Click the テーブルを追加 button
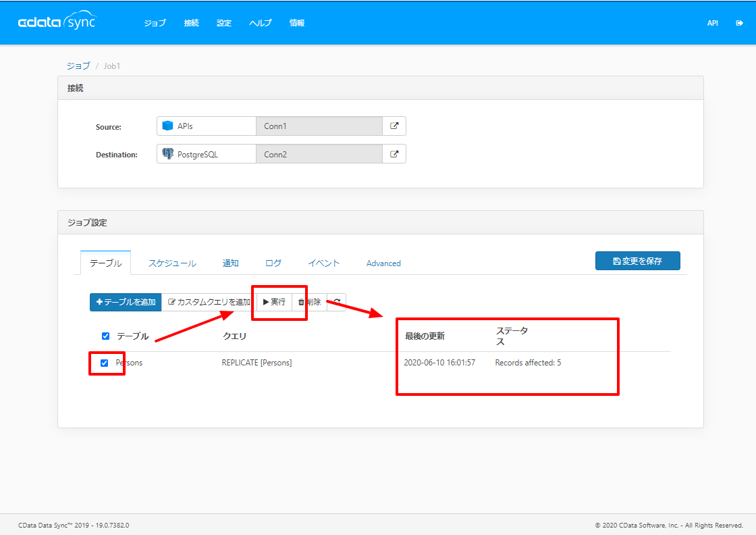Image resolution: width=756 pixels, height=535 pixels. [x=126, y=302]
